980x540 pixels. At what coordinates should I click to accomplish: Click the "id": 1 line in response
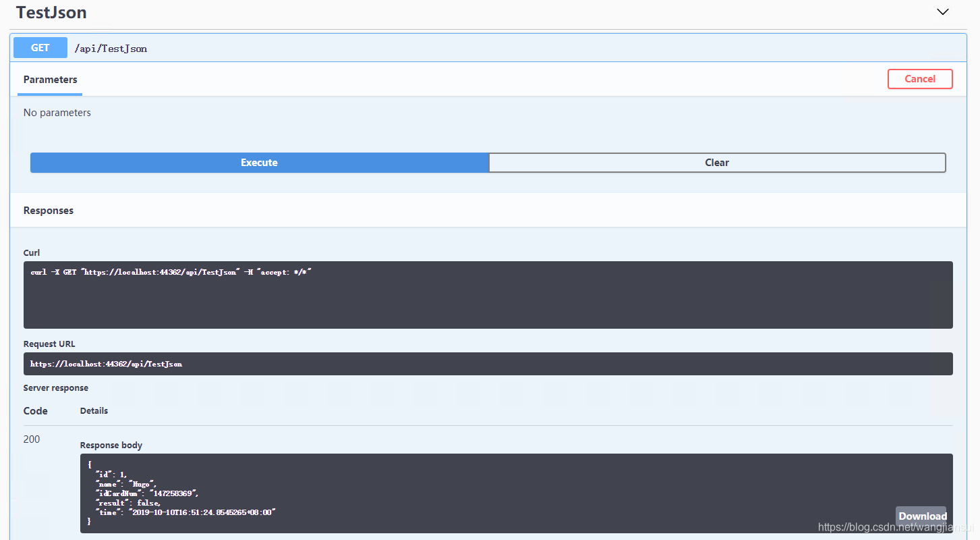coord(111,475)
